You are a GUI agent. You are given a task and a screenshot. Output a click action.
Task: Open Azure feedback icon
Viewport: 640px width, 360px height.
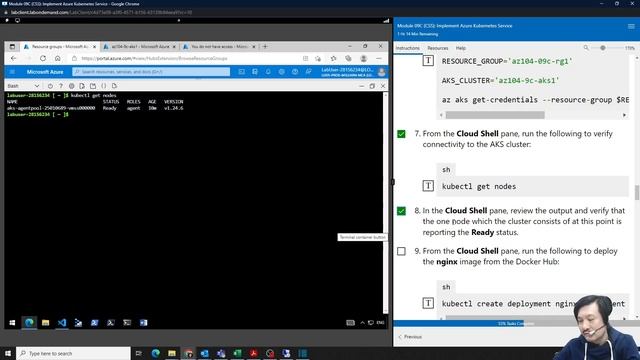pyautogui.click(x=309, y=72)
